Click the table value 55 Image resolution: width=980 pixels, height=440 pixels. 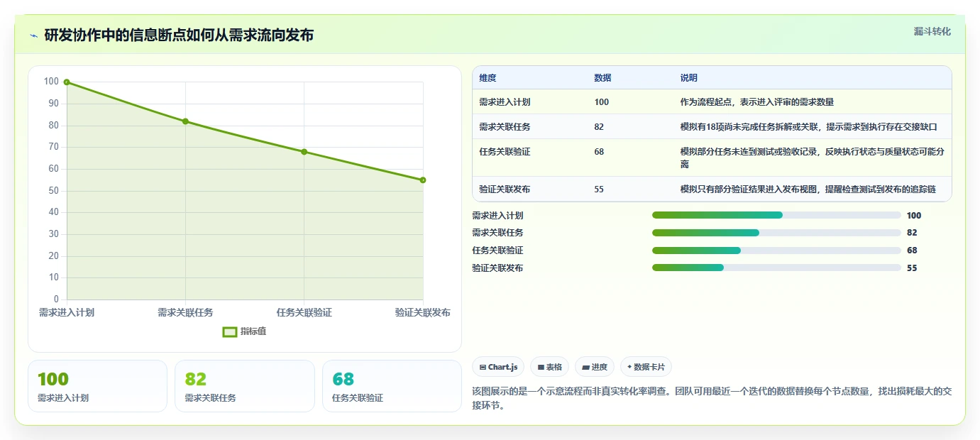click(599, 189)
